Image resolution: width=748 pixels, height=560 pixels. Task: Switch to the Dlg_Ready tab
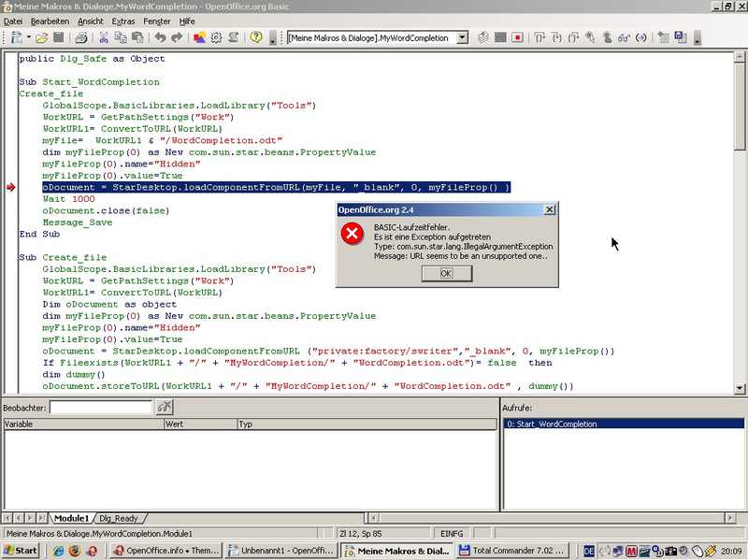pos(119,518)
